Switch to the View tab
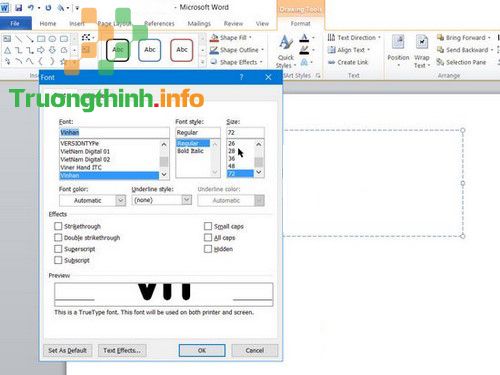This screenshot has width=500, height=375. click(x=262, y=24)
